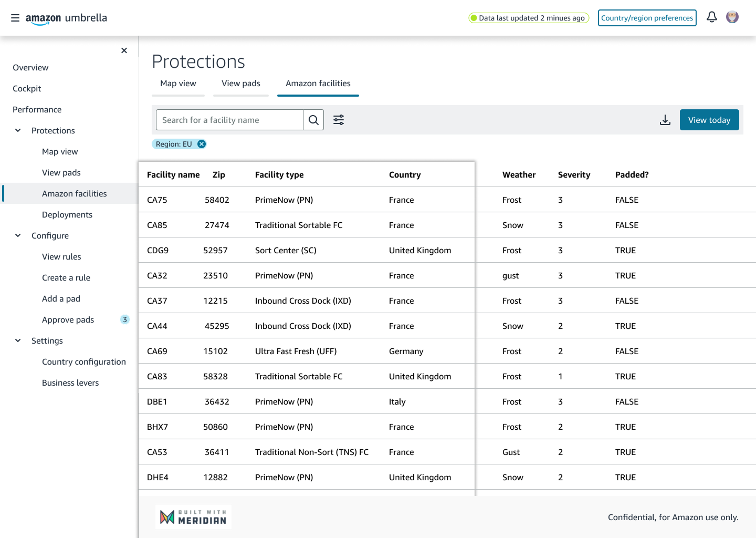The width and height of the screenshot is (756, 538).
Task: Open Approve pads in the sidebar
Action: [x=68, y=319]
